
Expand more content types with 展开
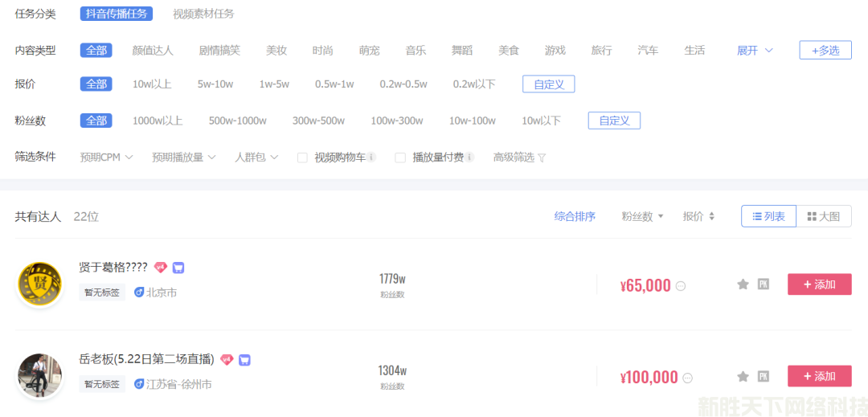755,51
